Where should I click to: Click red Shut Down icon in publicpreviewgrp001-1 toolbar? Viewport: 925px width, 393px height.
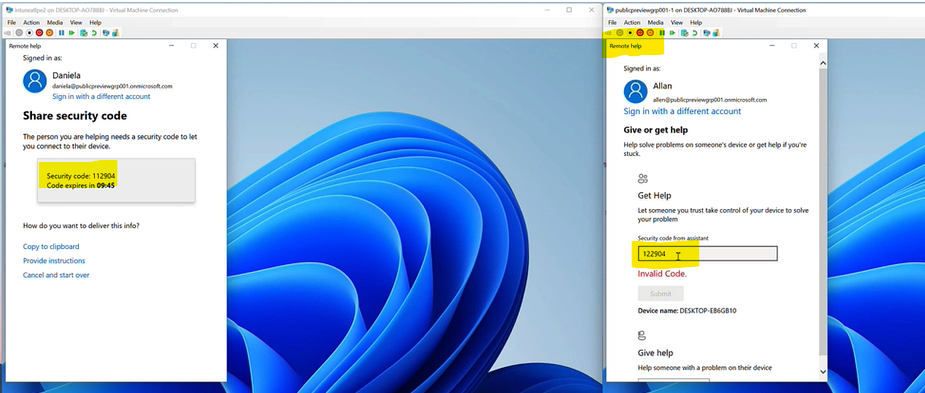[640, 32]
